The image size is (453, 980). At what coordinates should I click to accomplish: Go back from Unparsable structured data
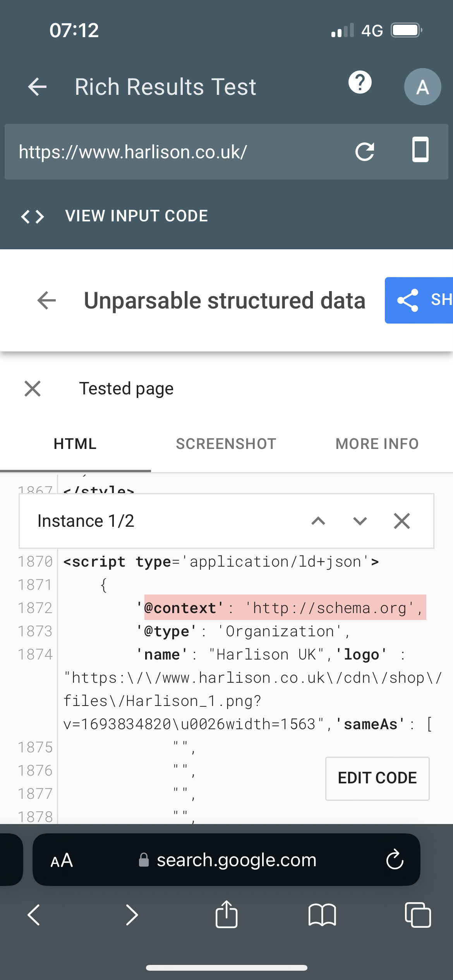[x=47, y=300]
